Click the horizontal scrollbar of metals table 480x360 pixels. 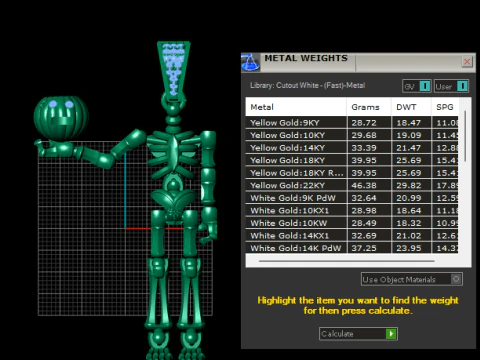click(x=347, y=261)
